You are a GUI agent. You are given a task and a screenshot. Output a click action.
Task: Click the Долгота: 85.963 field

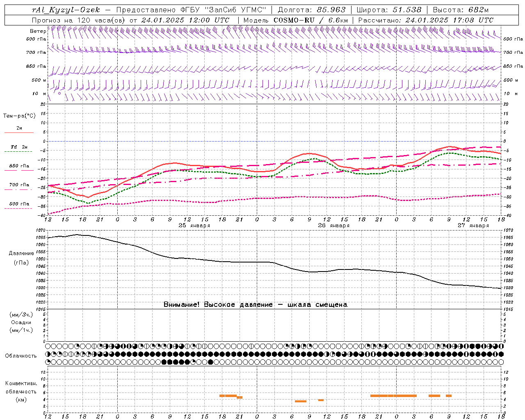point(312,10)
